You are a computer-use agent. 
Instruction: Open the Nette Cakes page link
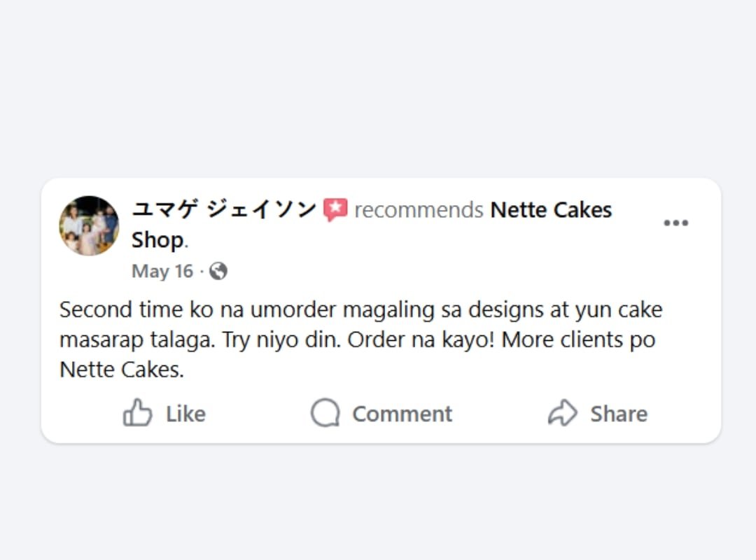(x=551, y=209)
